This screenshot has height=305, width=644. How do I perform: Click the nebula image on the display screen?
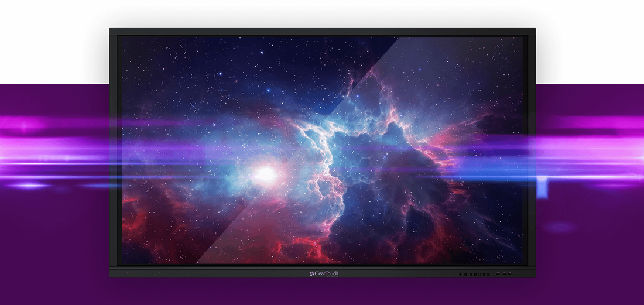(x=322, y=150)
